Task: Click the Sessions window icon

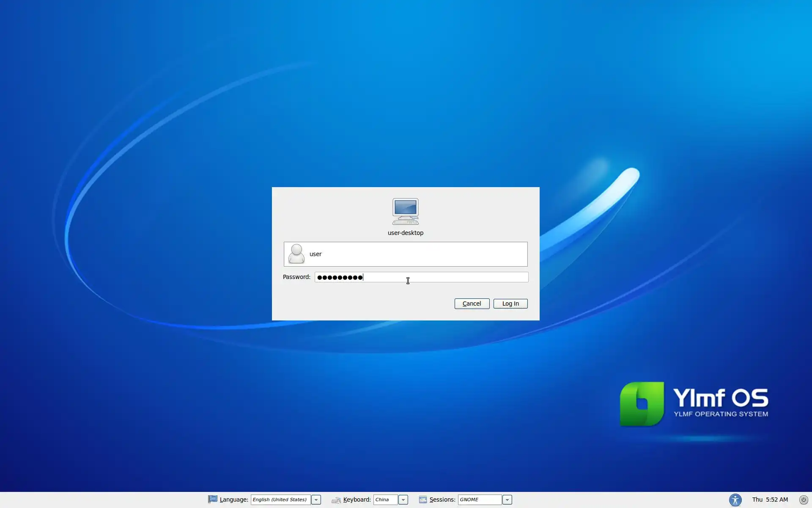Action: 423,500
